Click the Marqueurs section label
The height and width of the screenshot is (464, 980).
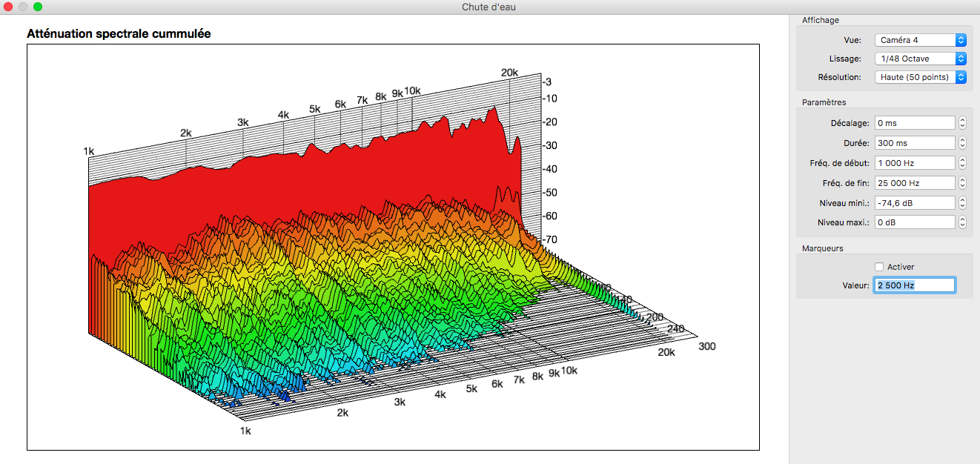point(823,248)
